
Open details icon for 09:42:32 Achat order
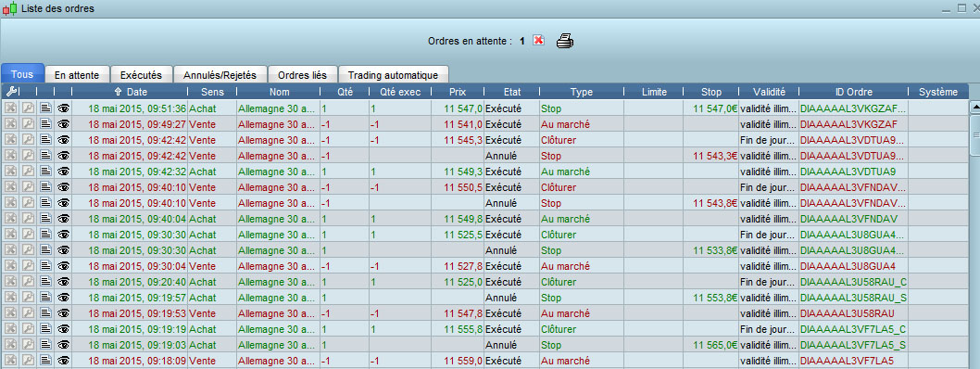45,172
